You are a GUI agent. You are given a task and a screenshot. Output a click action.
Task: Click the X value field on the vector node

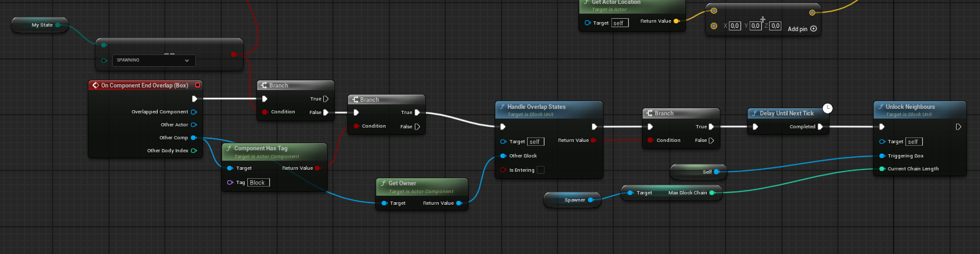735,26
